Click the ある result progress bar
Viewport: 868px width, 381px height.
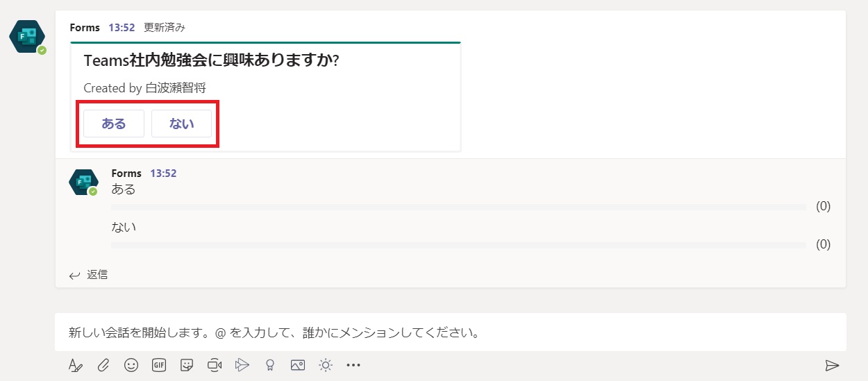point(458,207)
